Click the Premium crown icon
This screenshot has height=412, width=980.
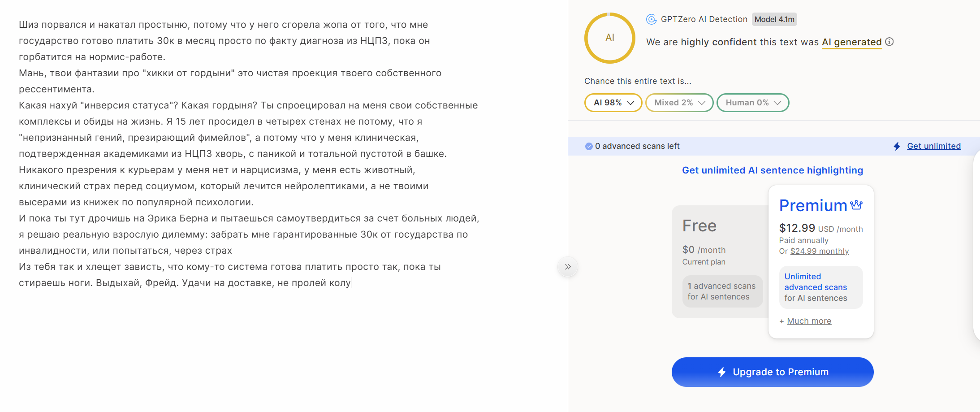click(856, 205)
